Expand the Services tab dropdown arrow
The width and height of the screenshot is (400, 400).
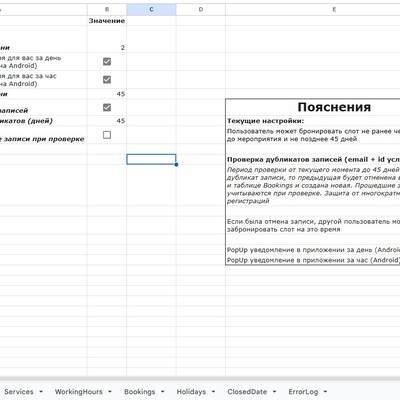[x=41, y=392]
